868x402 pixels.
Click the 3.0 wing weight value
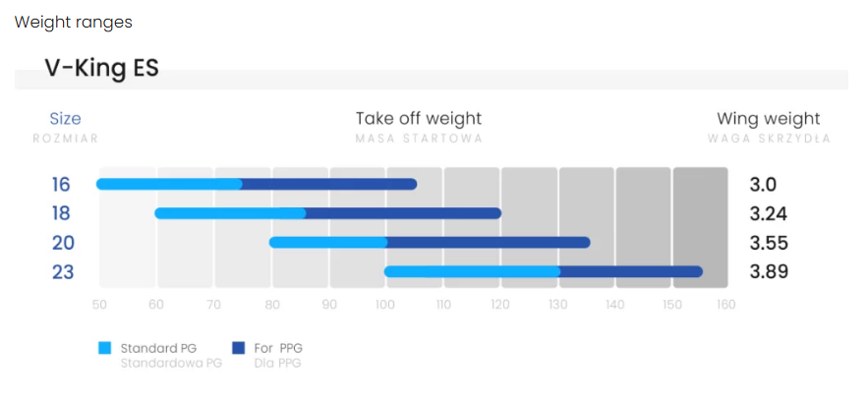763,185
